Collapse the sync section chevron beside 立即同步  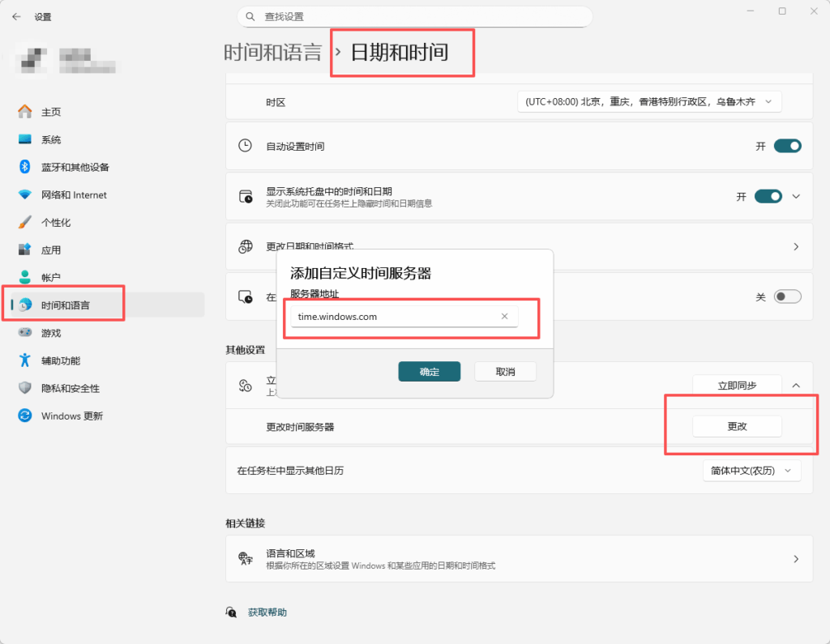796,386
